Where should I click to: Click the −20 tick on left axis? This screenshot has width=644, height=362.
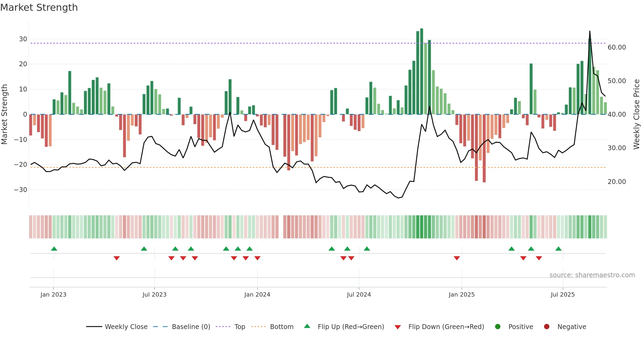point(21,164)
